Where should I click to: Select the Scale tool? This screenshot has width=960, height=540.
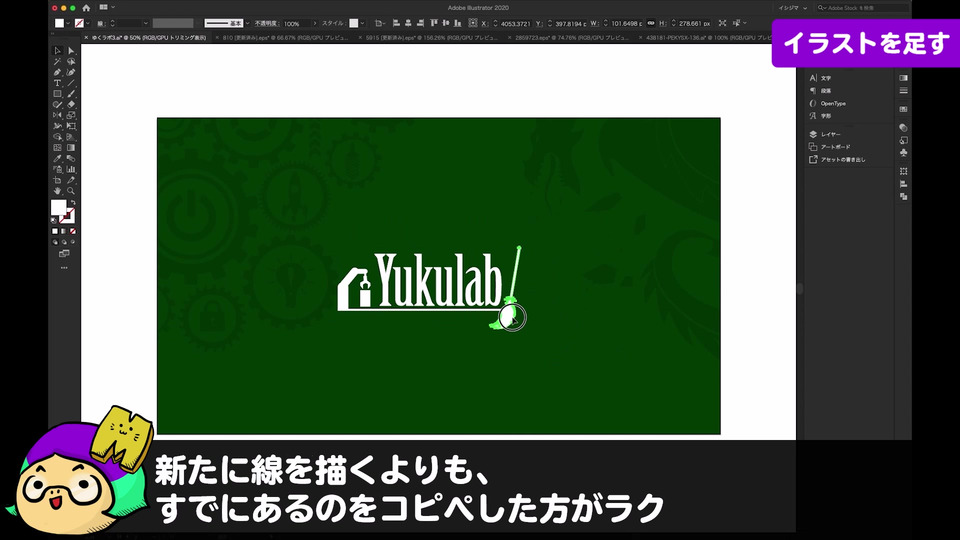point(71,115)
